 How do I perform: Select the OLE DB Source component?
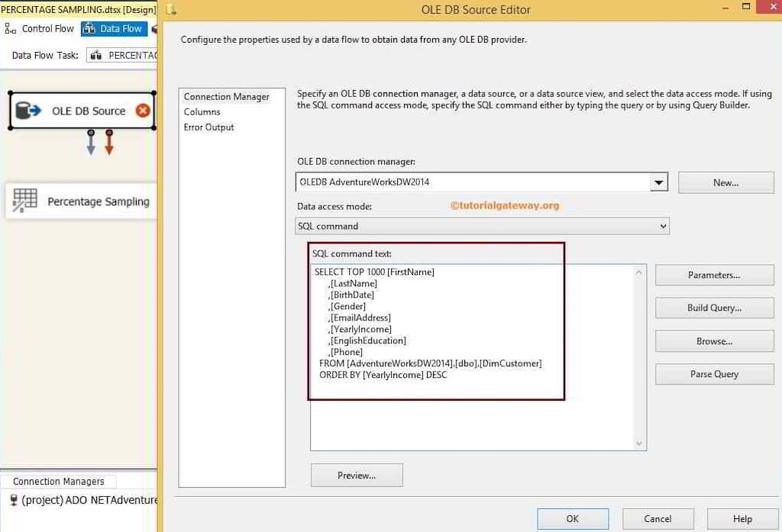tap(82, 111)
